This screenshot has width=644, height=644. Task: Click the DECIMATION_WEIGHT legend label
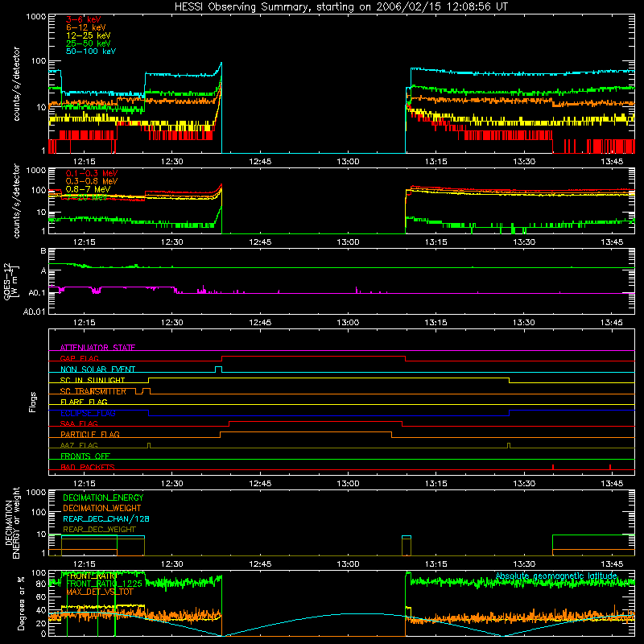click(x=102, y=508)
